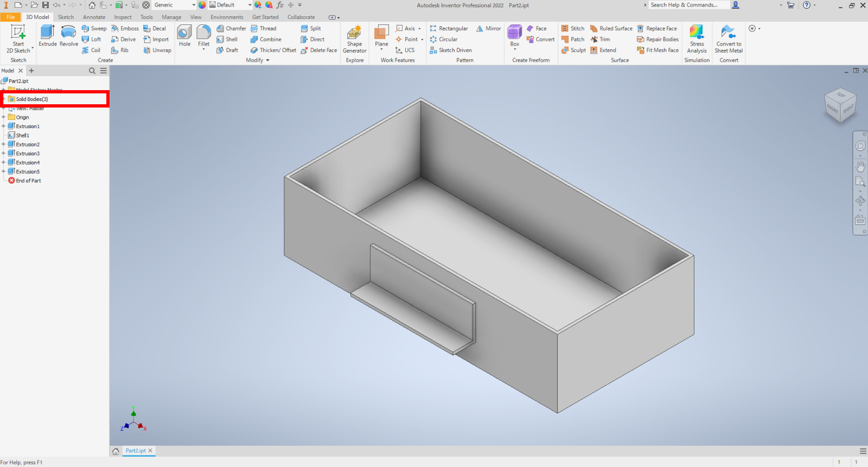Open the Inspect ribbon tab
The image size is (868, 467).
tap(123, 17)
